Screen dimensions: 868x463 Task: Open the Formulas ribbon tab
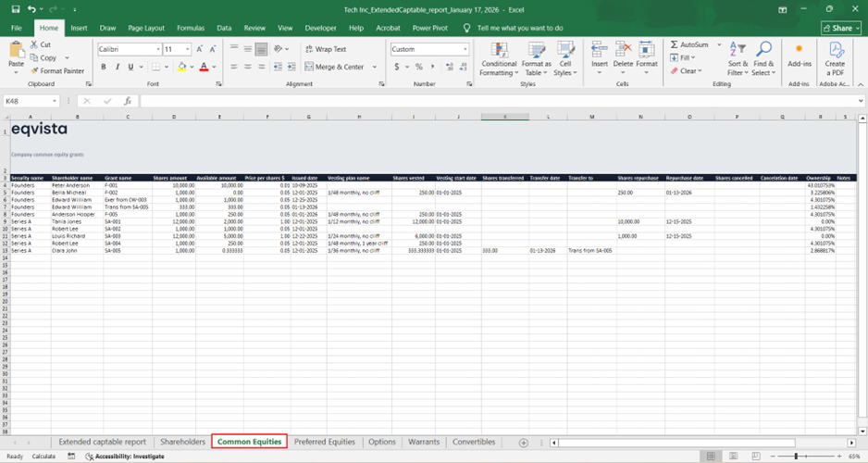[191, 29]
